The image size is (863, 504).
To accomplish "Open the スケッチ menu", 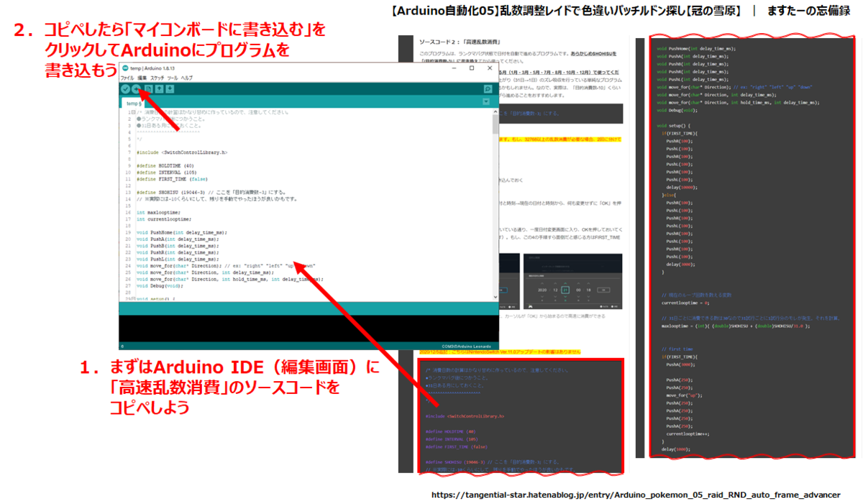I will [157, 77].
